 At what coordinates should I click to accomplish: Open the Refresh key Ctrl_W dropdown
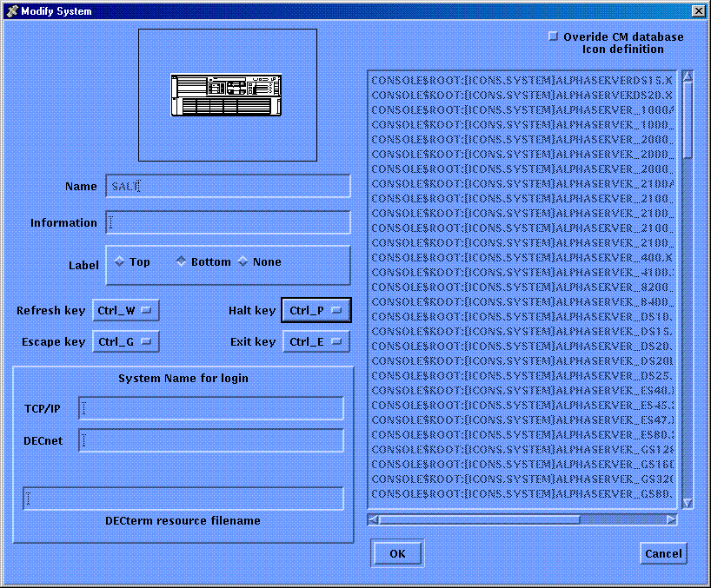coord(126,310)
